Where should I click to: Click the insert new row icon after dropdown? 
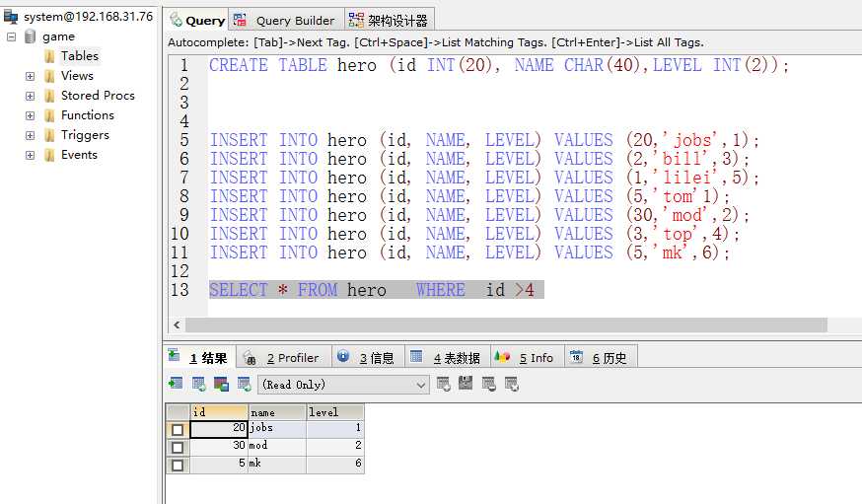[x=443, y=384]
